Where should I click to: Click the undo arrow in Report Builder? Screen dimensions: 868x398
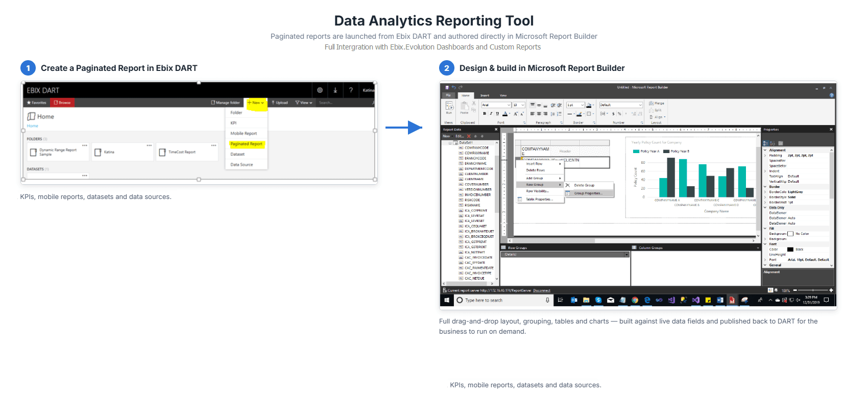point(453,87)
